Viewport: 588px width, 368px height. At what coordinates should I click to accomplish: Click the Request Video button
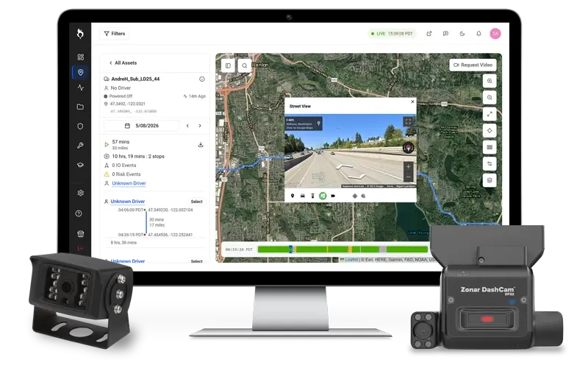[473, 65]
